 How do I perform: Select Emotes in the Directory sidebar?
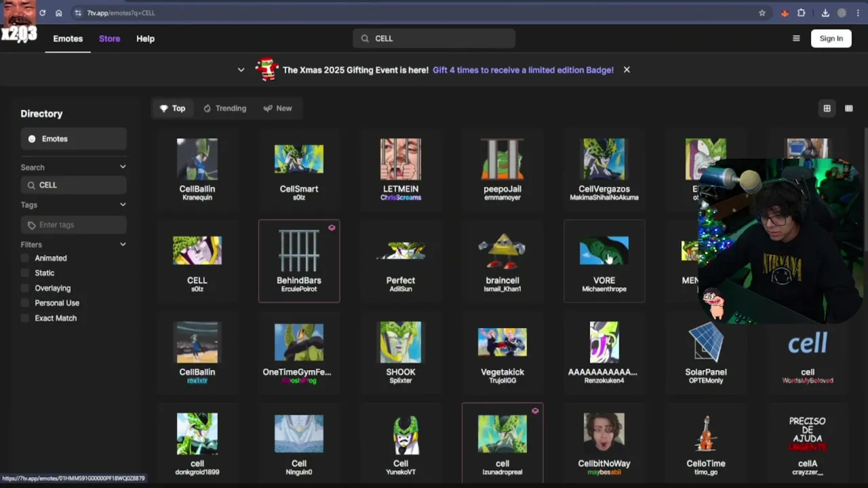point(73,139)
